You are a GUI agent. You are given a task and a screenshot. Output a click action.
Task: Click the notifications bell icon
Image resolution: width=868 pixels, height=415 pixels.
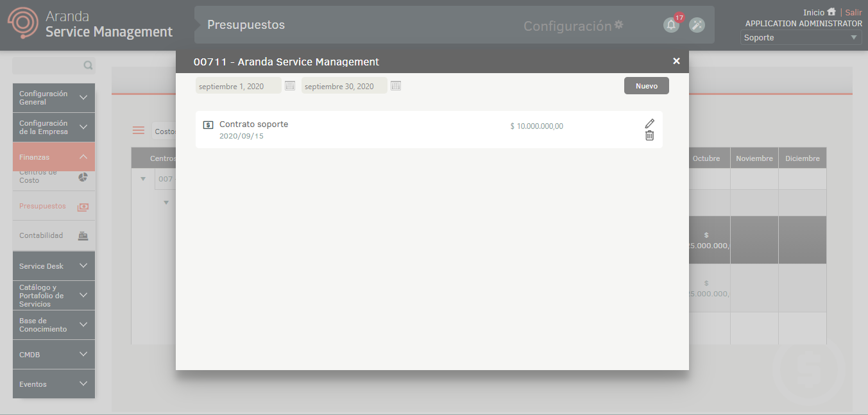pyautogui.click(x=671, y=25)
